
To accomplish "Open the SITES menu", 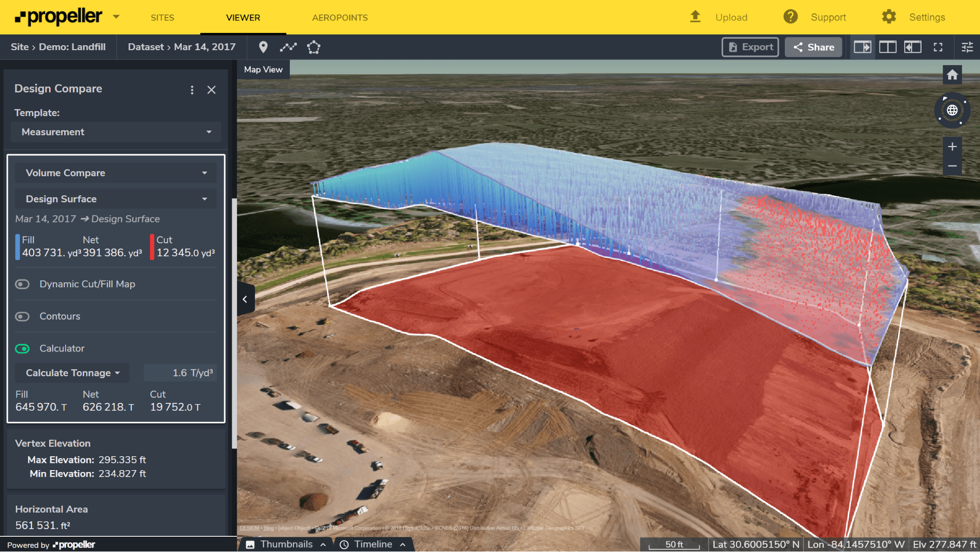I will click(x=162, y=18).
